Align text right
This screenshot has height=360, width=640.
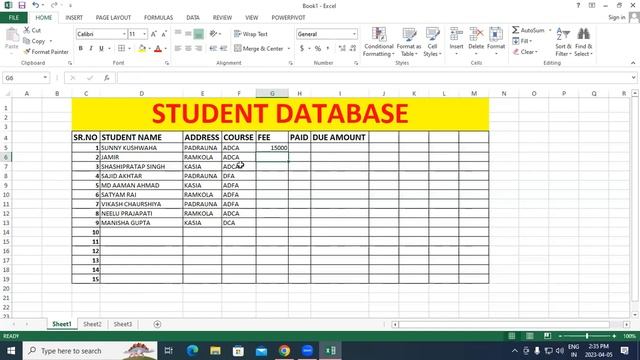(x=199, y=49)
